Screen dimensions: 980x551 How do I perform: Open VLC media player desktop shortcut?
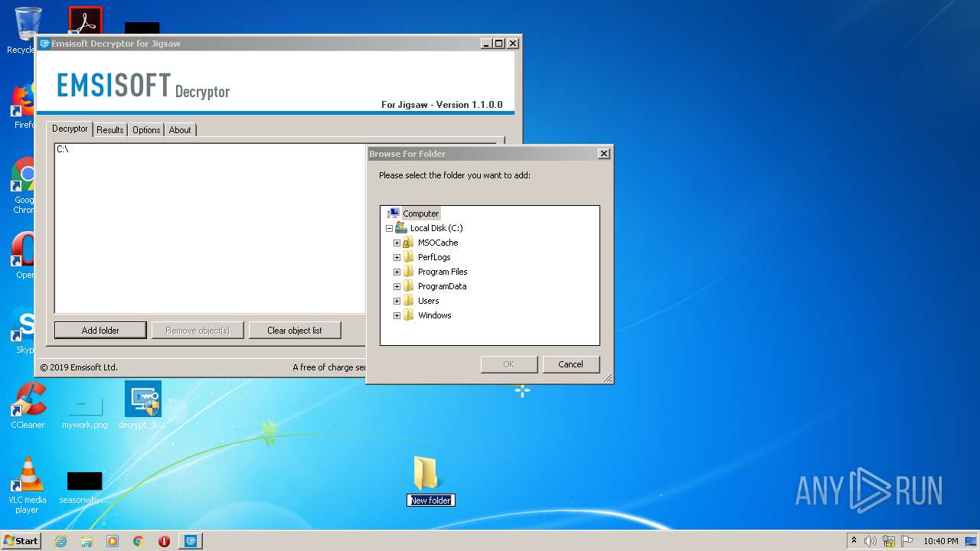tap(28, 484)
